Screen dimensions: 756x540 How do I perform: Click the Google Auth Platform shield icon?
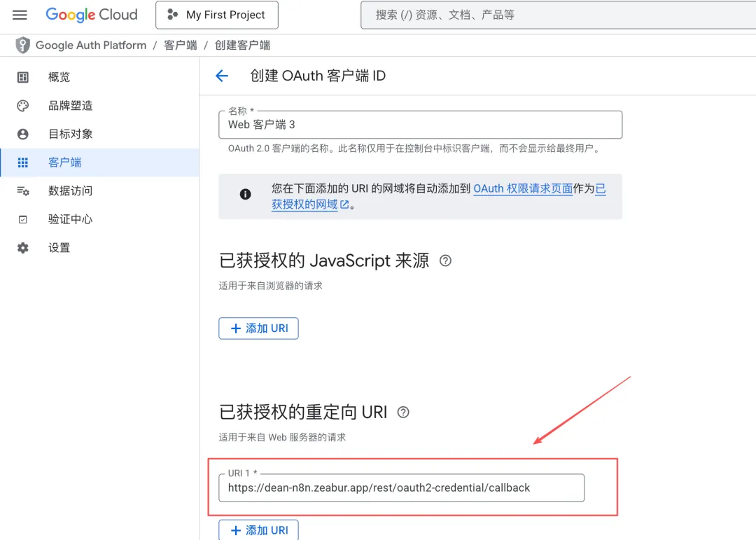click(22, 46)
